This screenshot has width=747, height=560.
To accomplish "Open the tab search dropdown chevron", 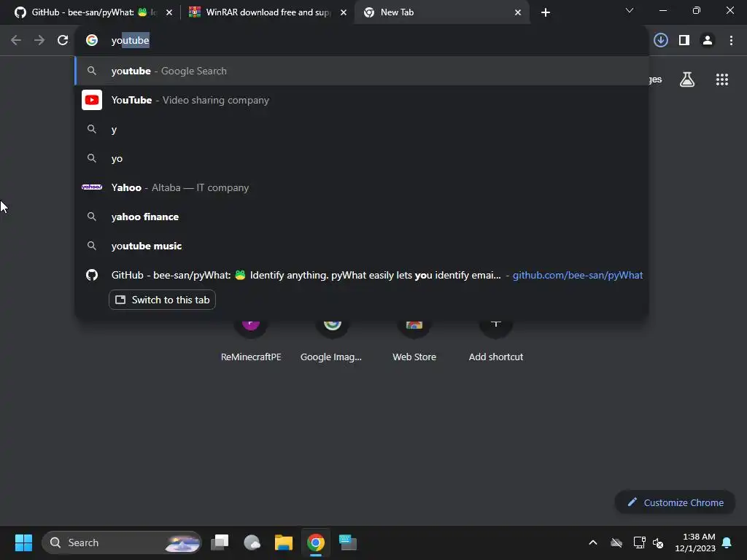I will tap(630, 10).
